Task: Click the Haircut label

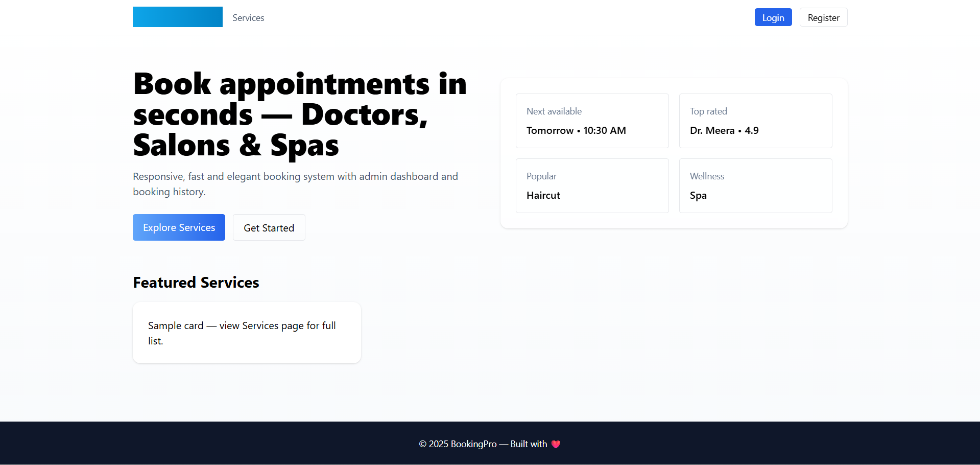Action: (x=543, y=195)
